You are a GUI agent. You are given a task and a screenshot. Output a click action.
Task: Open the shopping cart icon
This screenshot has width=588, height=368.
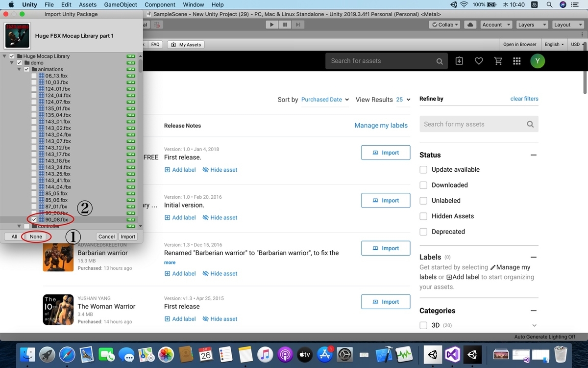[498, 61]
